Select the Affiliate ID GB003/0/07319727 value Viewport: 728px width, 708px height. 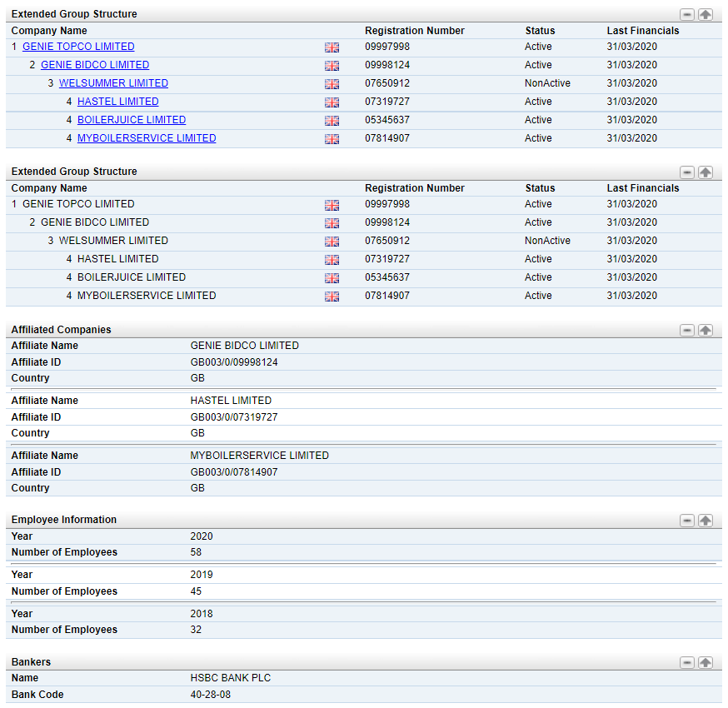tap(234, 417)
